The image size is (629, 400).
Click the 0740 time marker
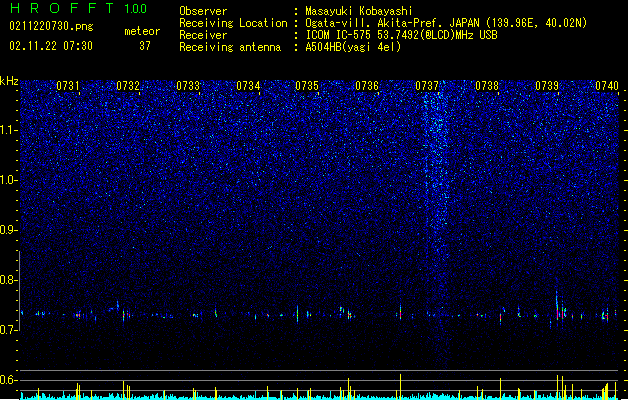(607, 86)
